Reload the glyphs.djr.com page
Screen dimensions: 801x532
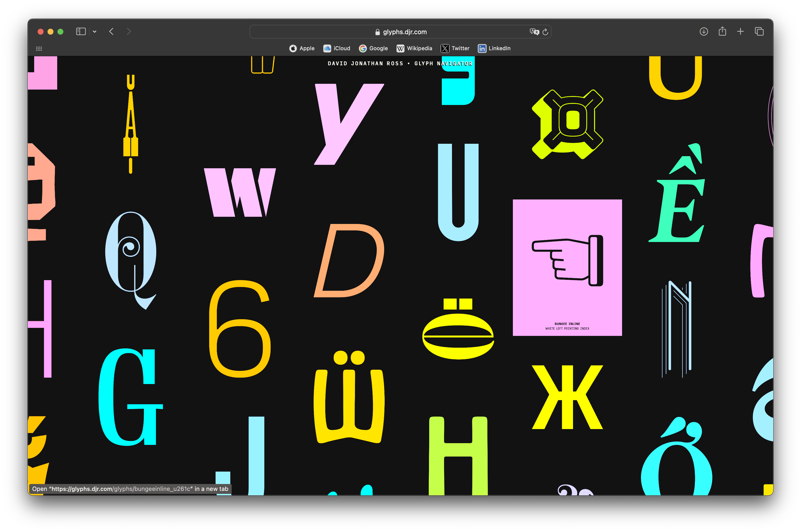coord(545,32)
